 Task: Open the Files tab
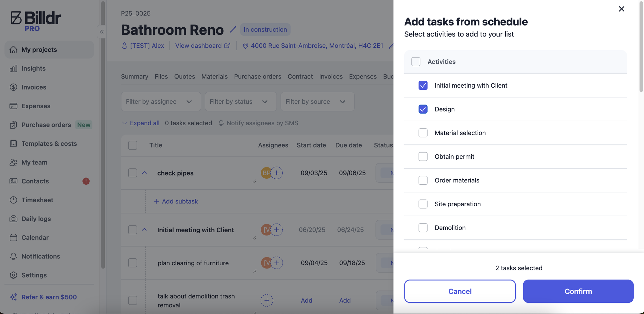[x=161, y=77]
